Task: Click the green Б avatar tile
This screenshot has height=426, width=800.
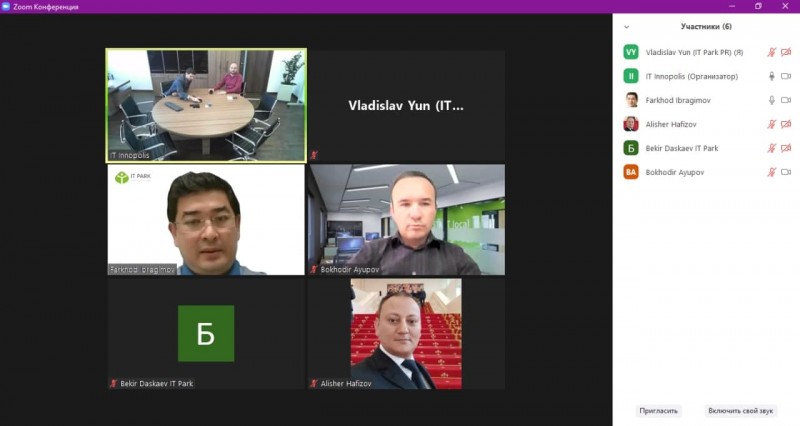Action: click(206, 333)
